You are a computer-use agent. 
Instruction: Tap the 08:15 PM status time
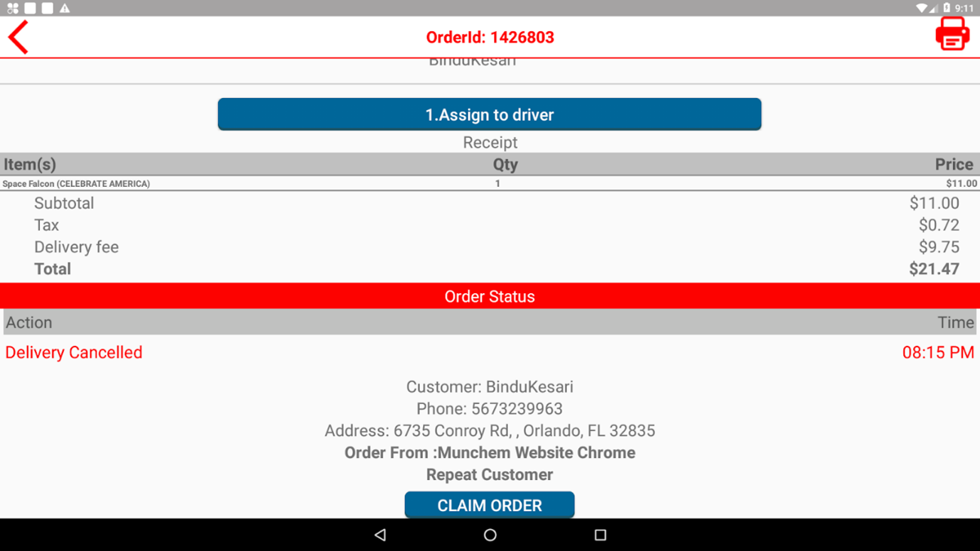click(x=937, y=352)
